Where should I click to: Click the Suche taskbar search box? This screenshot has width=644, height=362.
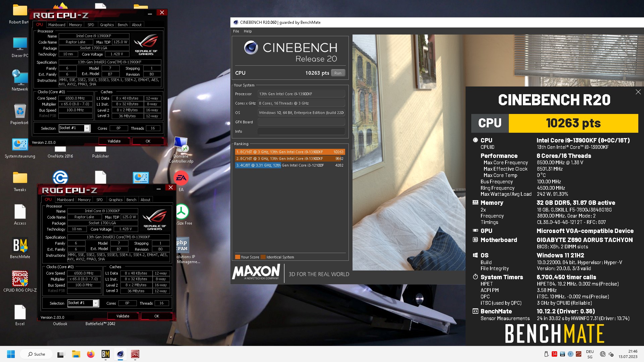[x=36, y=354]
